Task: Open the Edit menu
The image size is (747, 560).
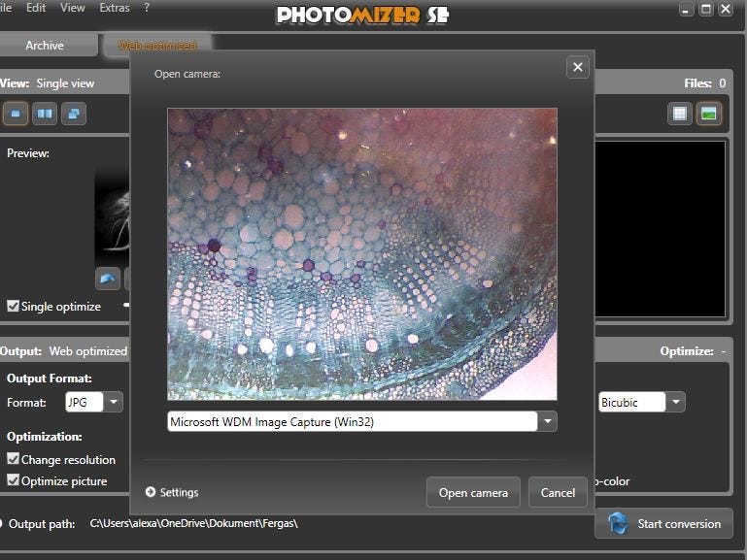Action: (36, 8)
